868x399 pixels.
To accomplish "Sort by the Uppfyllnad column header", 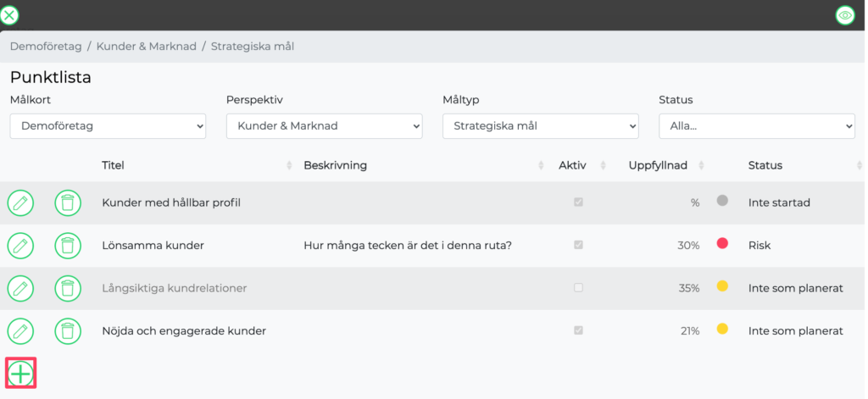I will pyautogui.click(x=658, y=165).
